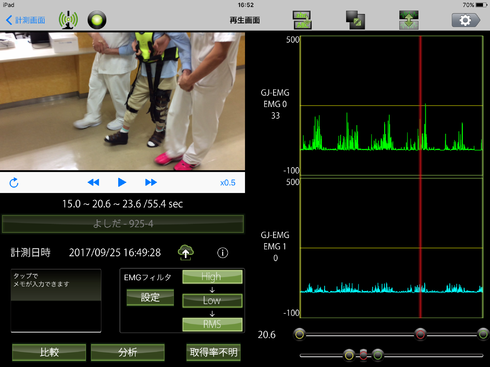Select red handle on lower range slider
Image resolution: width=490 pixels, height=367 pixels.
pos(363,355)
